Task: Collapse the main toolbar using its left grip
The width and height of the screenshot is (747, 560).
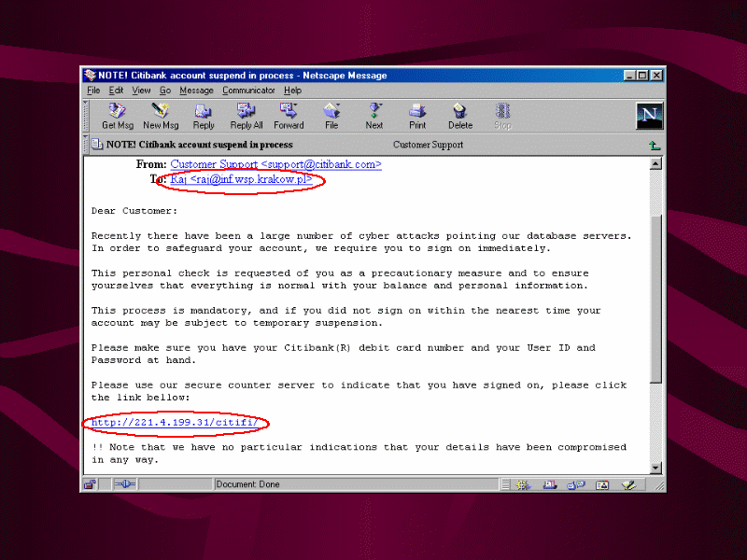Action: [x=86, y=116]
